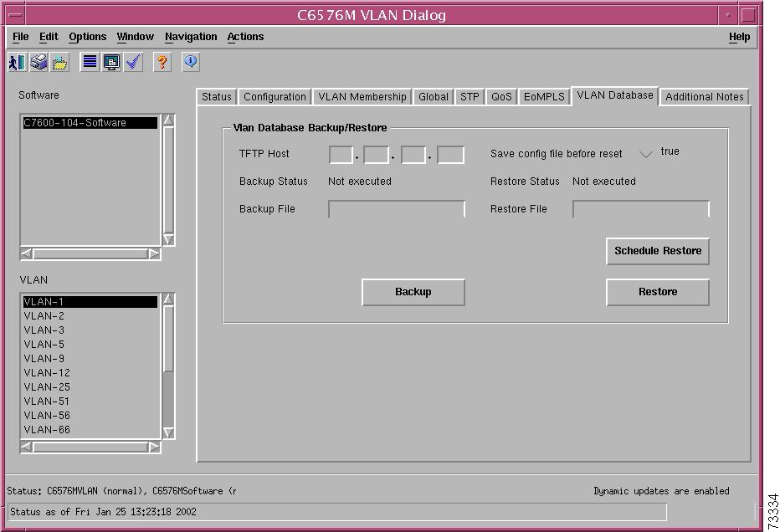The width and height of the screenshot is (780, 532).
Task: Open the Options menu
Action: 88,37
